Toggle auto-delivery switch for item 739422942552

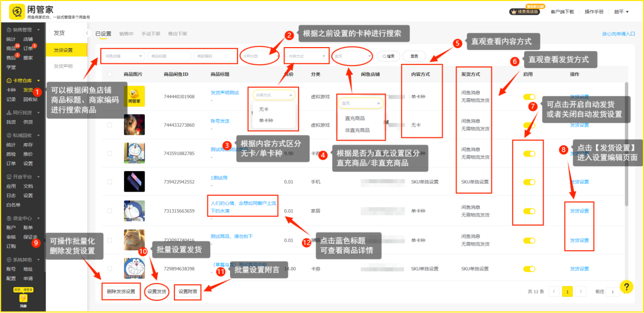pyautogui.click(x=529, y=182)
